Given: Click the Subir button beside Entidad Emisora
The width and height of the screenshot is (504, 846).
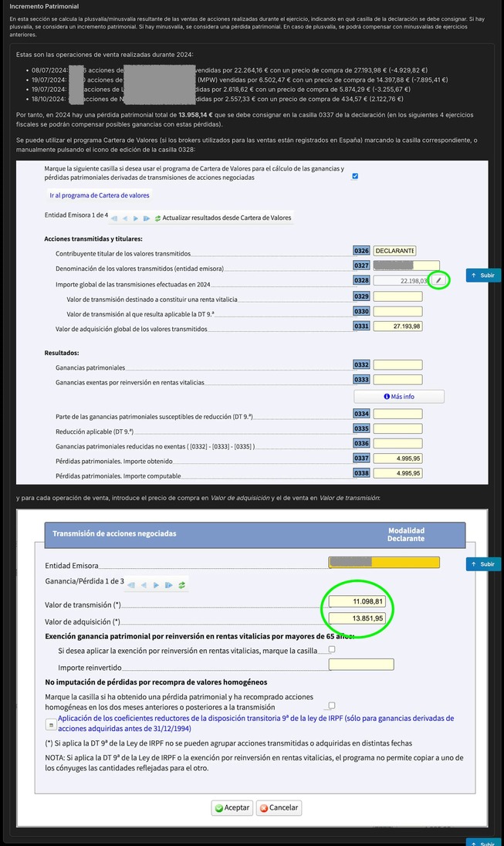Looking at the screenshot, I should [483, 563].
